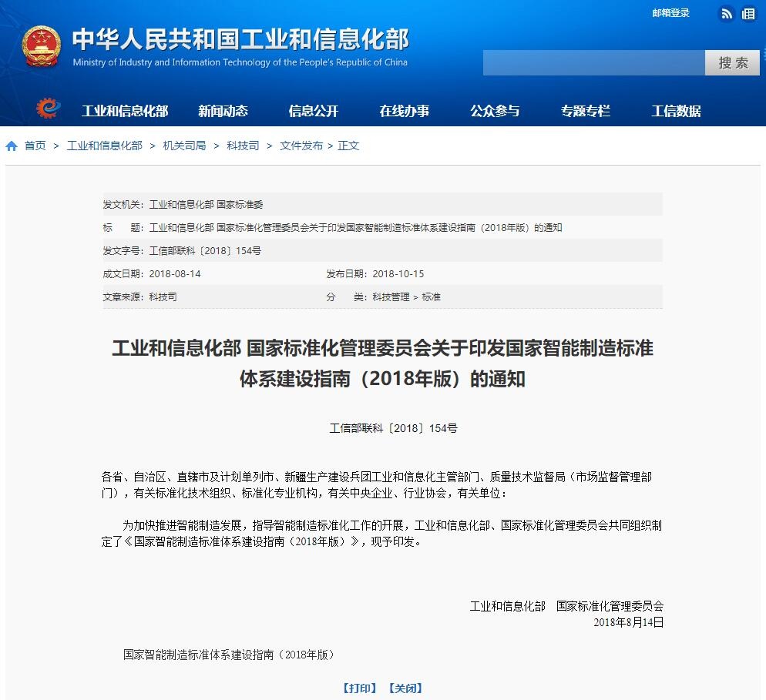Open the RSS subscription icon

click(x=726, y=14)
